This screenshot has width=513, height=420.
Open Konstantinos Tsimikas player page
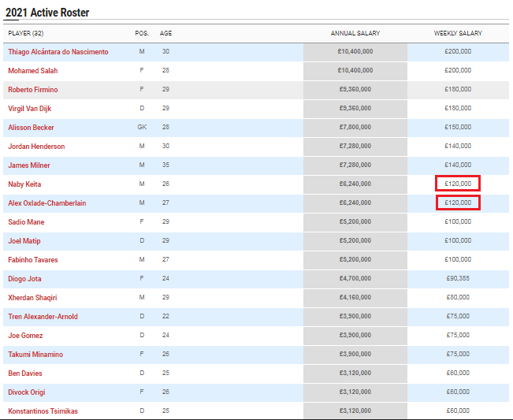coord(43,411)
